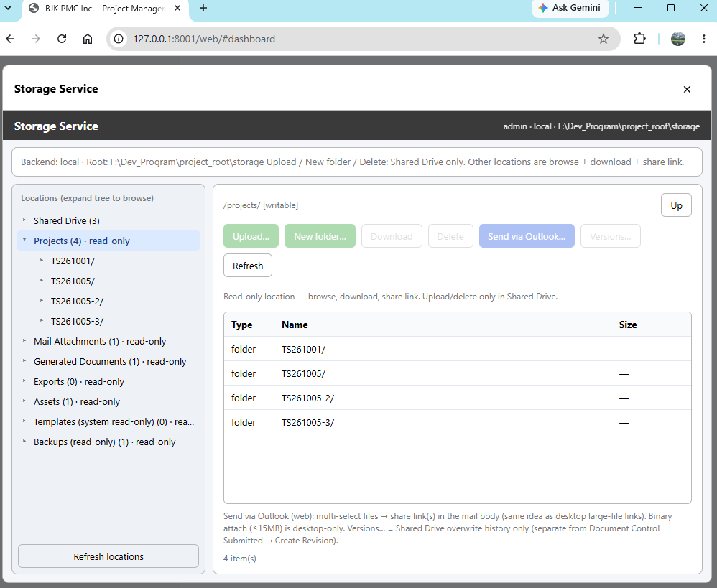
Task: Select Shared Drive (3) in locations tree
Action: pos(67,220)
